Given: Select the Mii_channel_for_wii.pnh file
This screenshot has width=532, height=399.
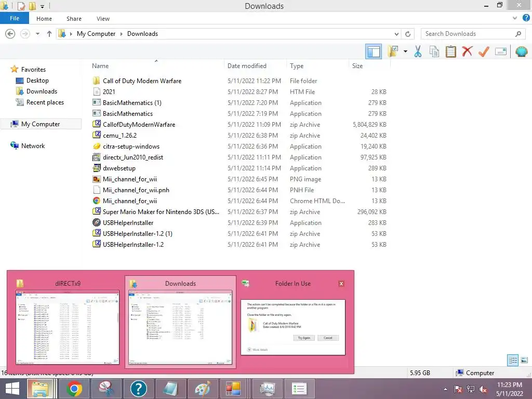Looking at the screenshot, I should 136,190.
